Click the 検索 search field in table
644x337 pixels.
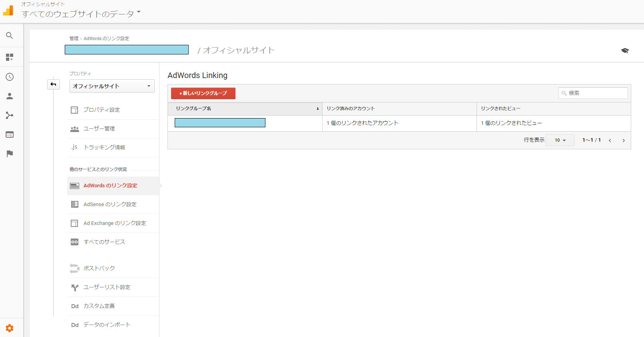(593, 93)
